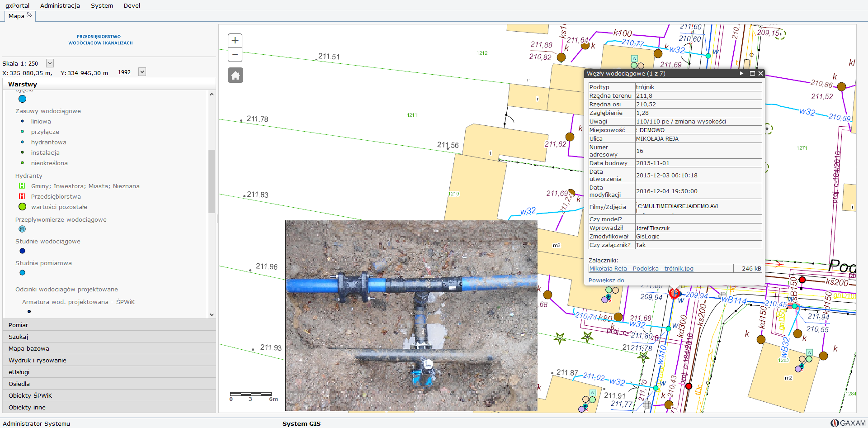Click the green circle next to wartości pozostałe
Image resolution: width=868 pixels, height=428 pixels.
[22, 207]
